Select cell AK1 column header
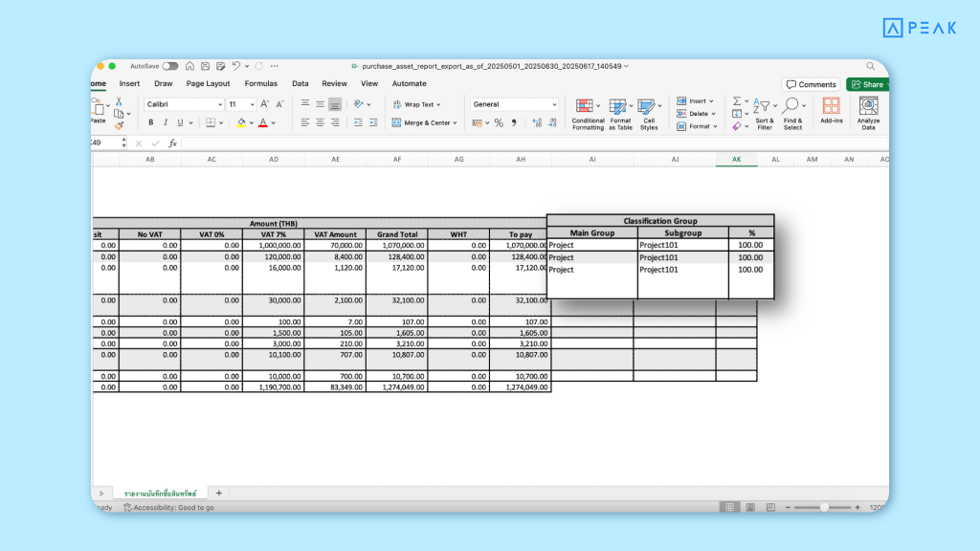Screen dimensions: 980x551 pos(737,160)
